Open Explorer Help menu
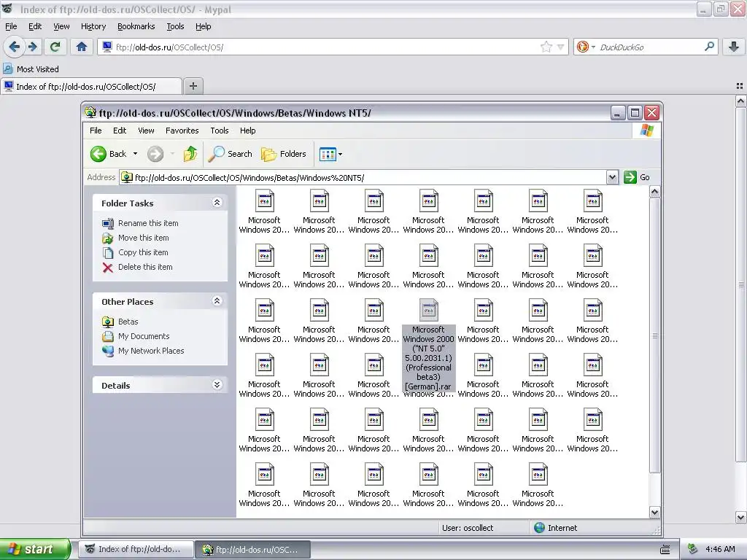Screen dimensions: 747x560 (247, 131)
